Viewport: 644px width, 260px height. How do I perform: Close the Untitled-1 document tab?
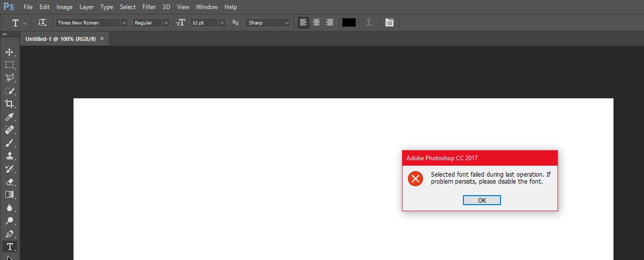102,38
